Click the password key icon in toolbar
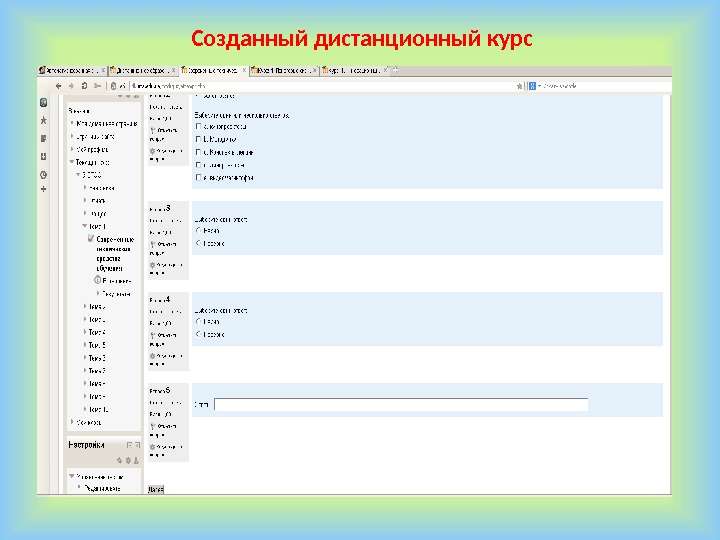This screenshot has height=540, width=720. click(x=97, y=86)
